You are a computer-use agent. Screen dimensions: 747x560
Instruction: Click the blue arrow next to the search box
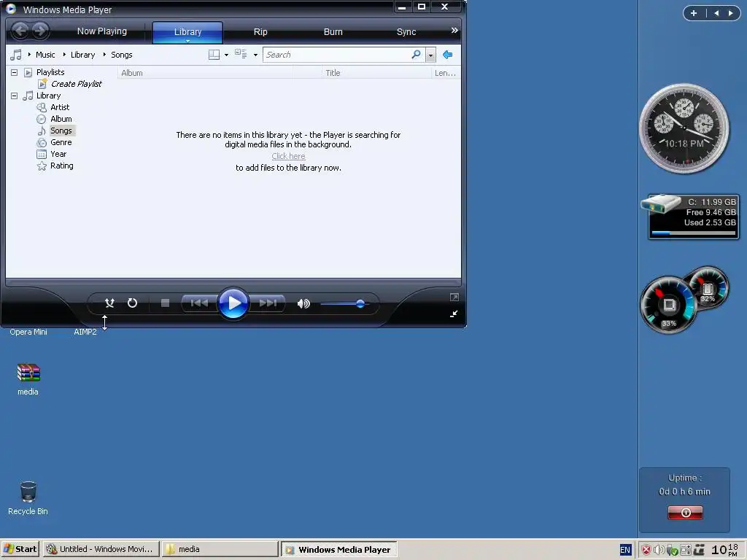point(447,55)
